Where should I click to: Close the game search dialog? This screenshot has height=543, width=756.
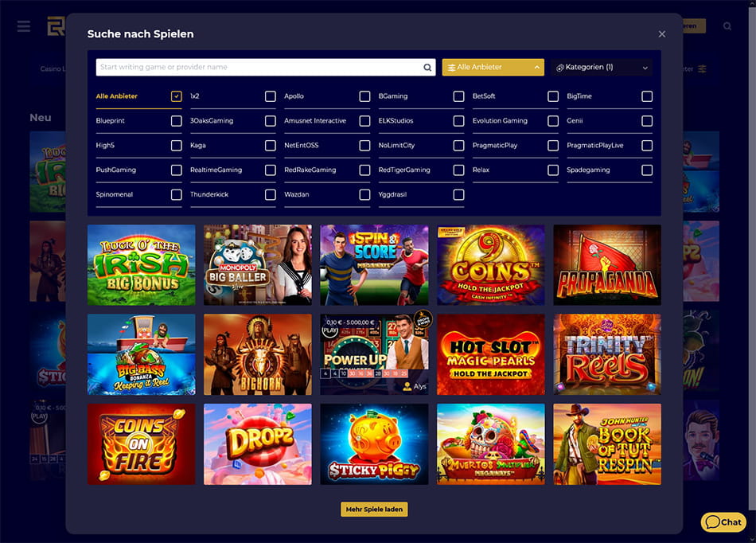coord(662,33)
